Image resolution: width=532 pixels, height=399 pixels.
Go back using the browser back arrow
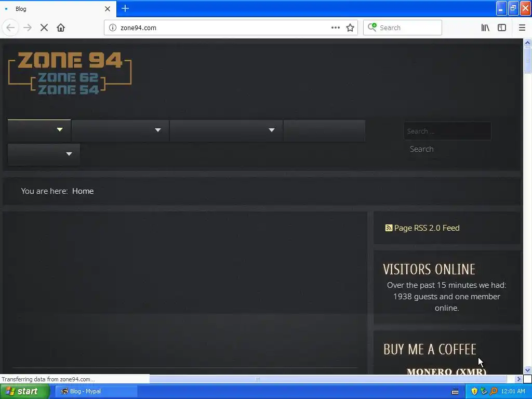point(10,28)
